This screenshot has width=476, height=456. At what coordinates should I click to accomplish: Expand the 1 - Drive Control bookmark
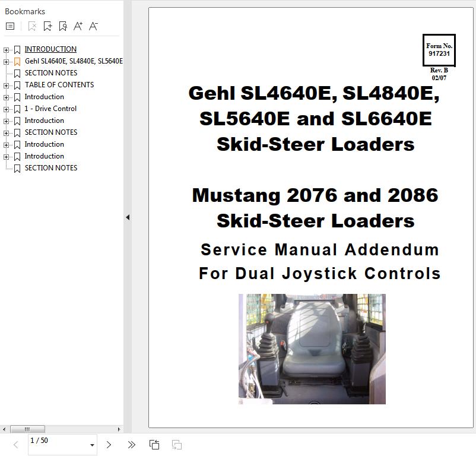coord(6,109)
